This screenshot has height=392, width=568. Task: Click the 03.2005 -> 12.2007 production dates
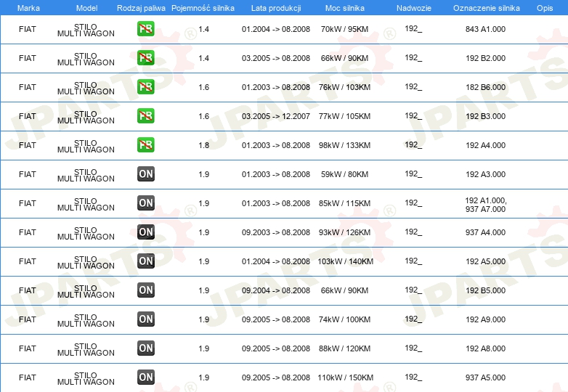click(x=276, y=116)
